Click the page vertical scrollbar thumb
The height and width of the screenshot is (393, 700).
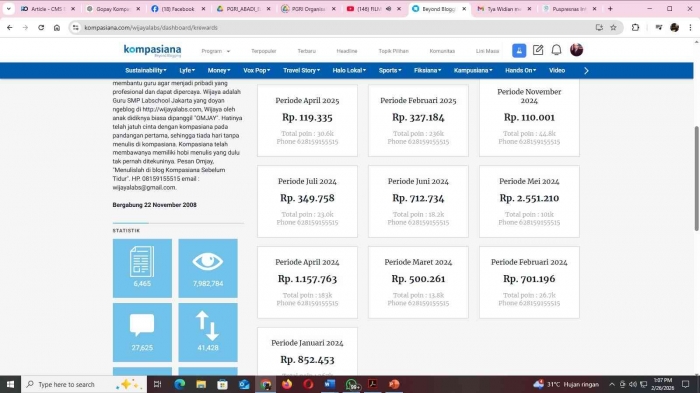(x=696, y=179)
